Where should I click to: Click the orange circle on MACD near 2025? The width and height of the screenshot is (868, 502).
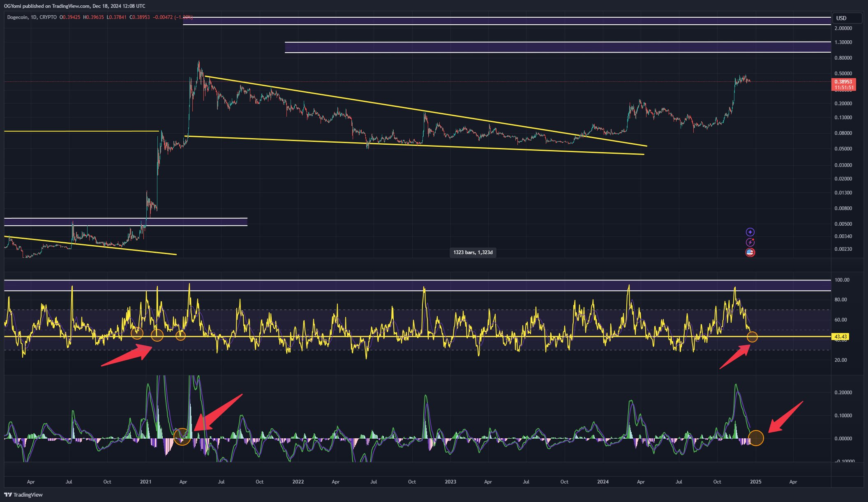click(756, 438)
